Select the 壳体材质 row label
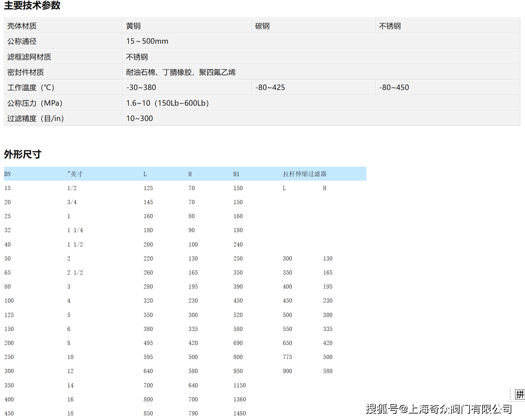The height and width of the screenshot is (420, 525). (22, 26)
